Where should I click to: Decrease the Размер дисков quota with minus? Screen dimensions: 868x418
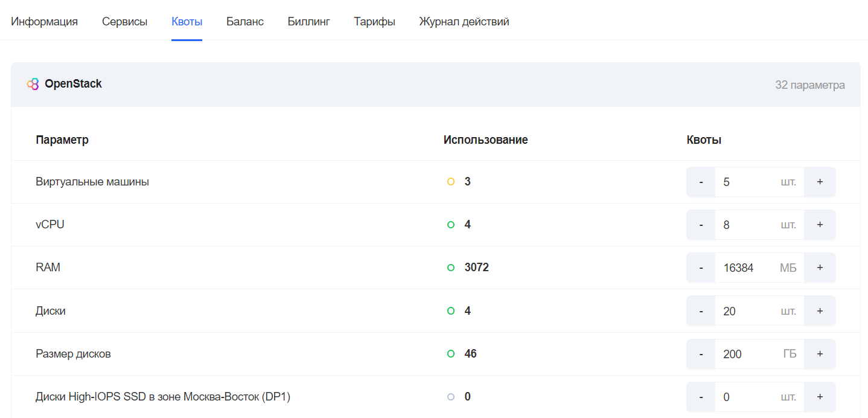(x=701, y=354)
